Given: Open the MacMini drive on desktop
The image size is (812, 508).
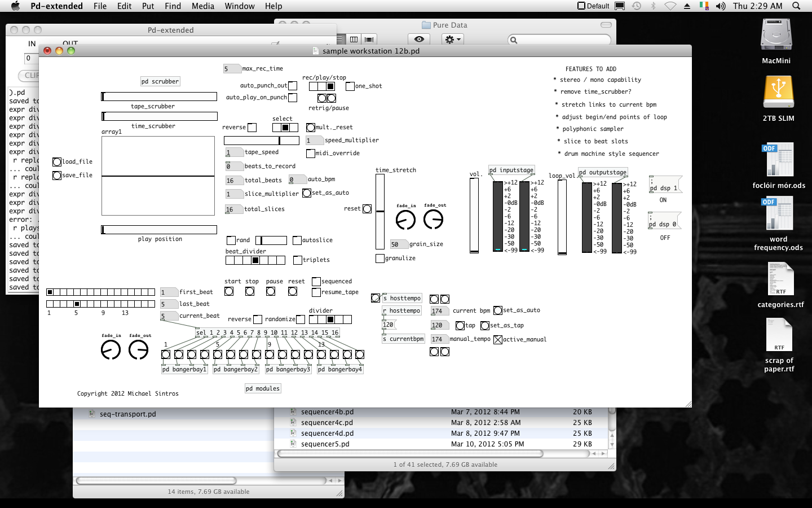Looking at the screenshot, I should (776, 35).
